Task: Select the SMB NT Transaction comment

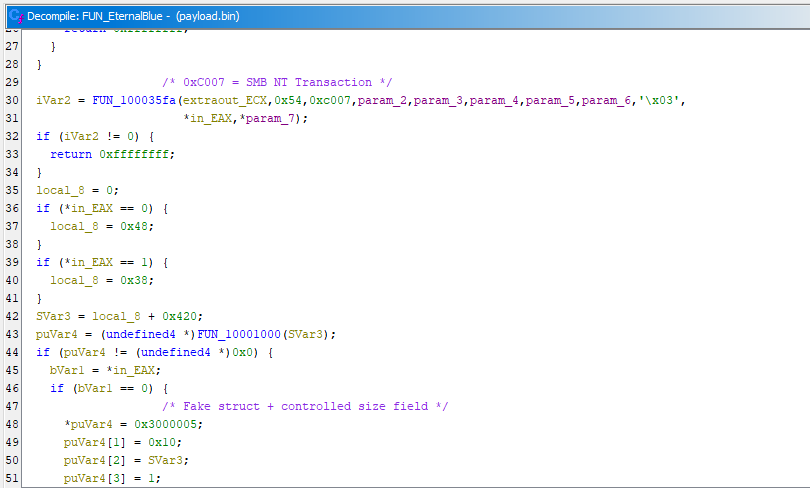Action: pyautogui.click(x=277, y=82)
